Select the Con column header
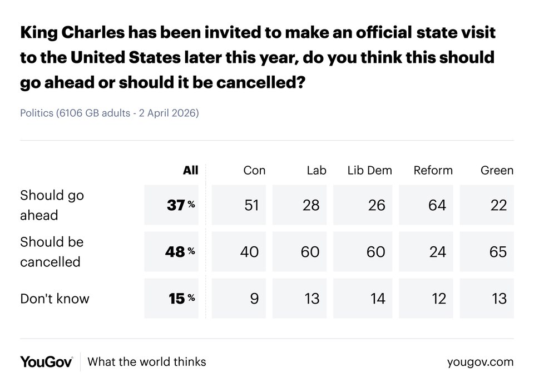 pyautogui.click(x=254, y=171)
